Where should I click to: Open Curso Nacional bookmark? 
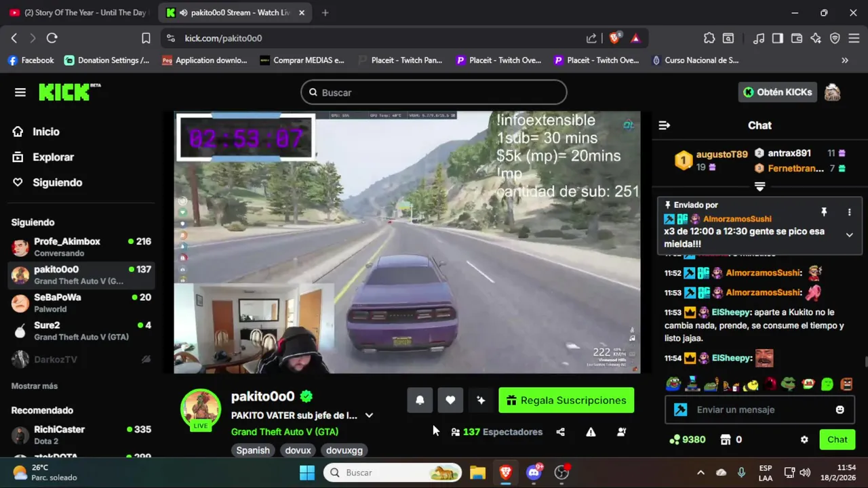(695, 60)
